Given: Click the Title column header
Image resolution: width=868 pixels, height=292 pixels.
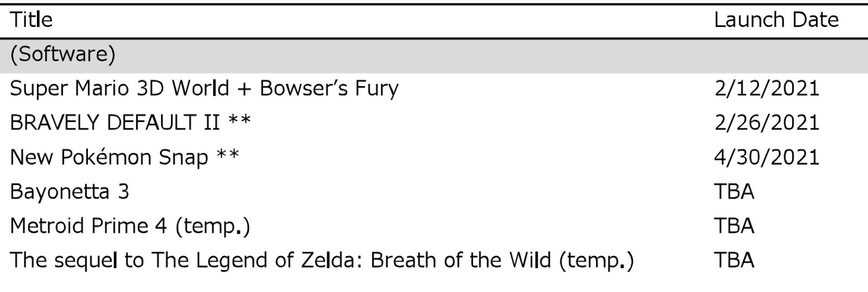Looking at the screenshot, I should point(31,20).
